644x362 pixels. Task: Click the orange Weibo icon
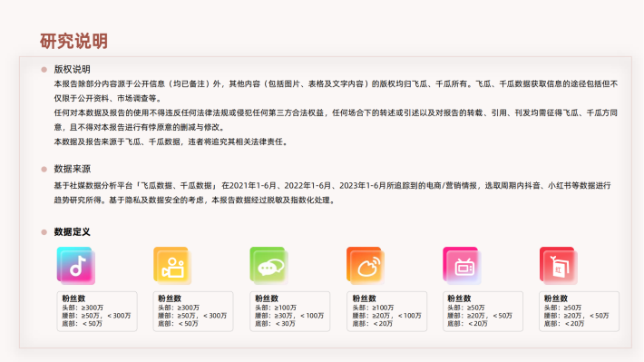point(366,266)
